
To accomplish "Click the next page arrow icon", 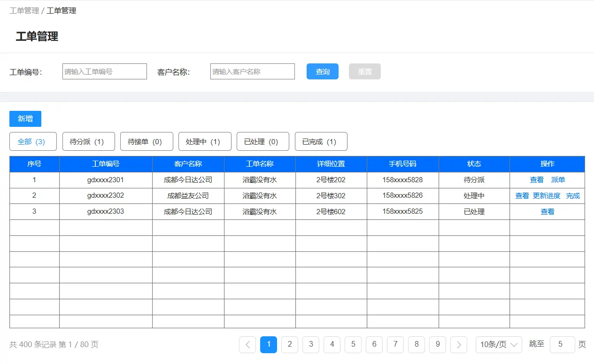I will pos(459,344).
